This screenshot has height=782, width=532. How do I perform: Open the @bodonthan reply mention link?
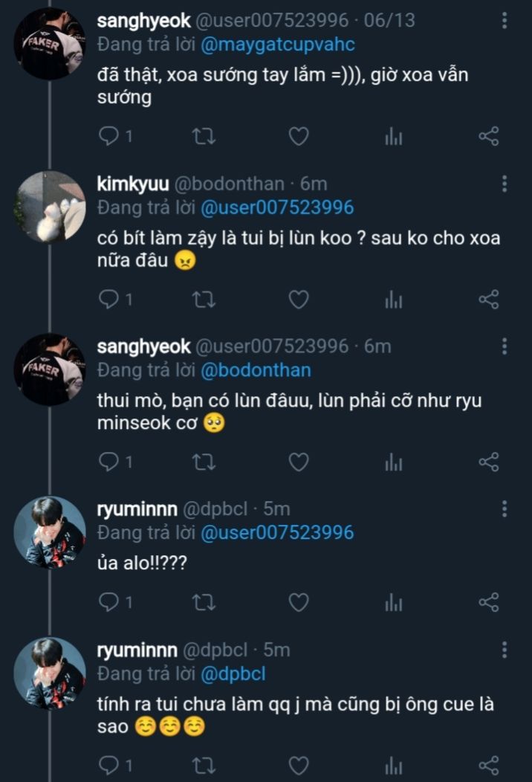[x=256, y=369]
